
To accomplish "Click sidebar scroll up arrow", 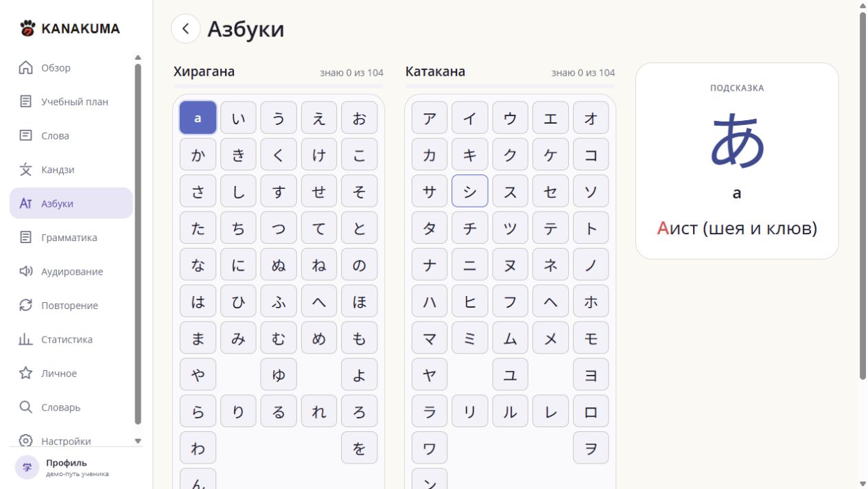I will pos(138,58).
